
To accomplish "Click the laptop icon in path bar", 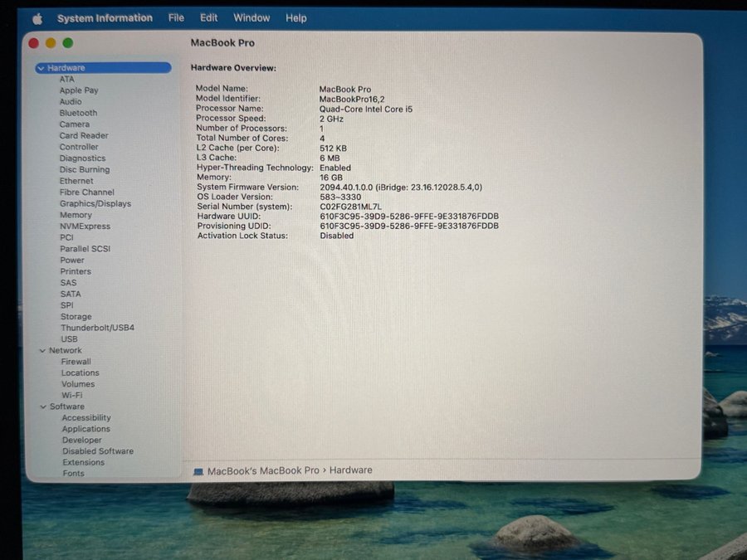I will (x=198, y=471).
